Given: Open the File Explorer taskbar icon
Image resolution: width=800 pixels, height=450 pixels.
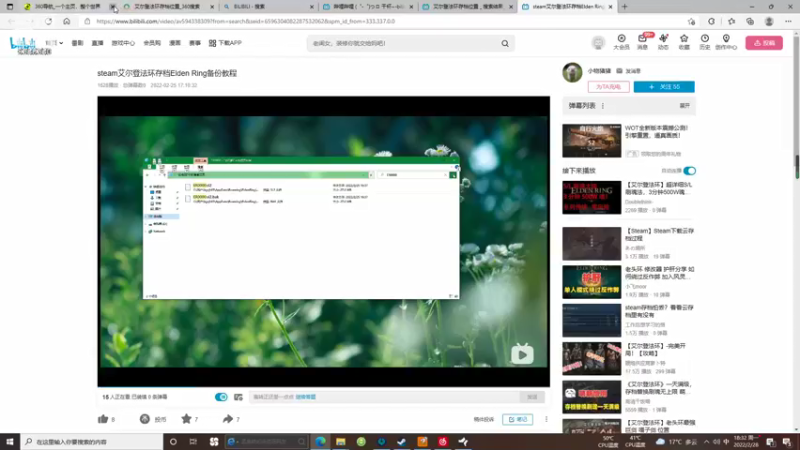Looking at the screenshot, I should (341, 441).
